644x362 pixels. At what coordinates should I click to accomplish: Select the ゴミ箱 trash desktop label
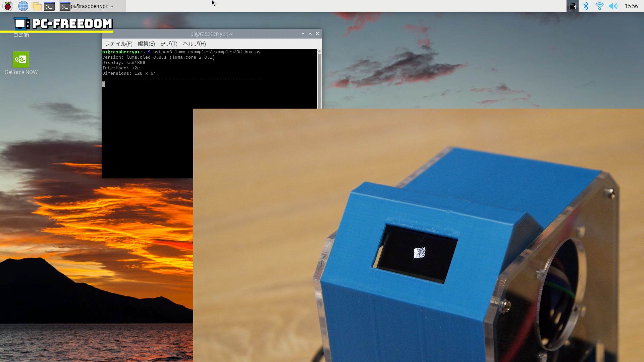pyautogui.click(x=21, y=35)
